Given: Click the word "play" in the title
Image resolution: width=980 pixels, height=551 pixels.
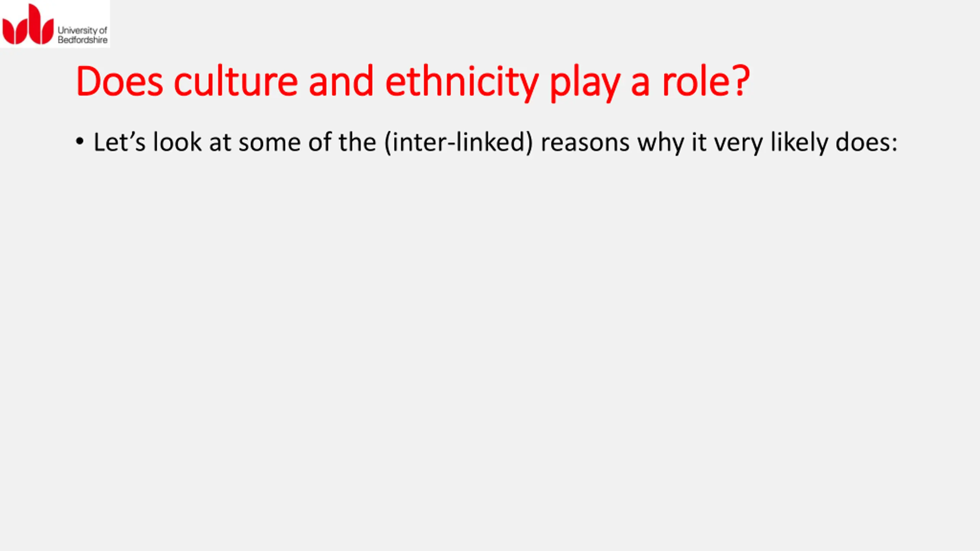Looking at the screenshot, I should 585,82.
